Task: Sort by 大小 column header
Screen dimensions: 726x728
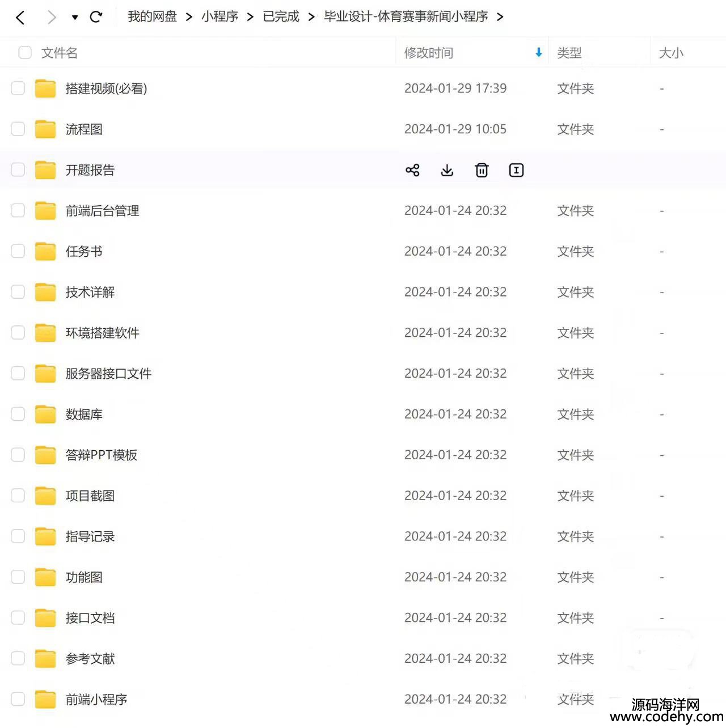Action: (671, 53)
